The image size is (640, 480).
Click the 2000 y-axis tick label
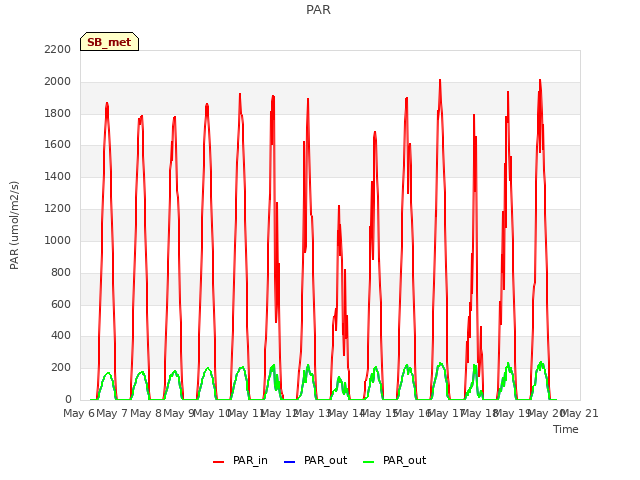pos(58,82)
